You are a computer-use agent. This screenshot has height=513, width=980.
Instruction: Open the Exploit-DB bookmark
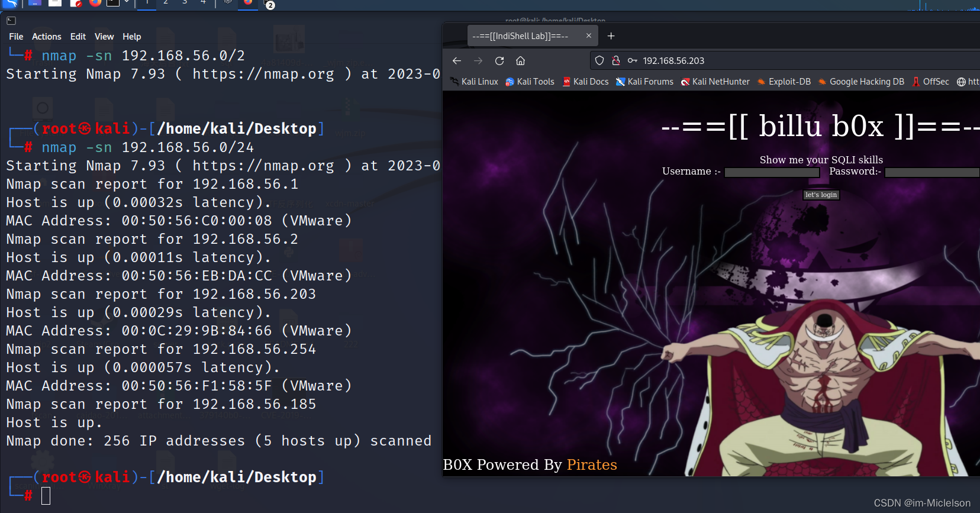(784, 82)
